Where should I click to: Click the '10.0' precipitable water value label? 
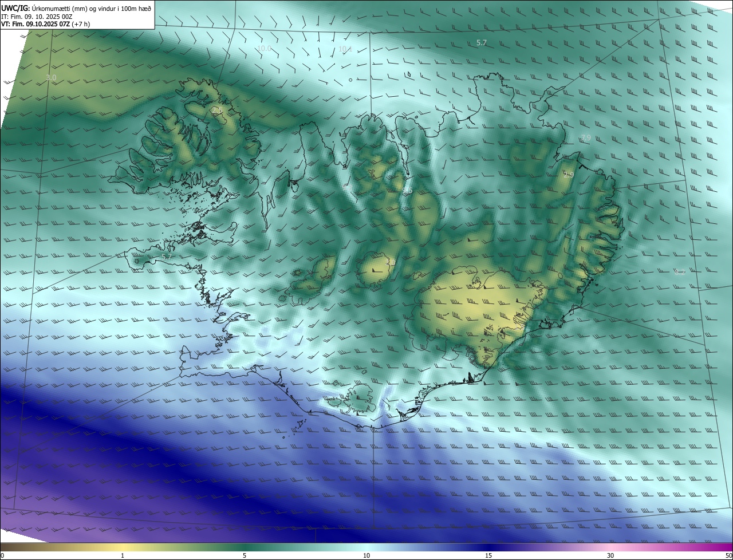click(263, 49)
